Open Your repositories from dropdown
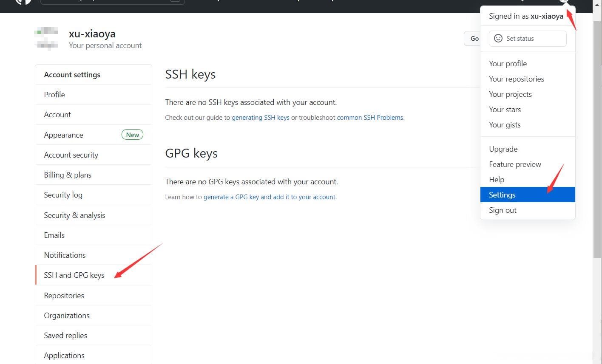 pyautogui.click(x=528, y=79)
